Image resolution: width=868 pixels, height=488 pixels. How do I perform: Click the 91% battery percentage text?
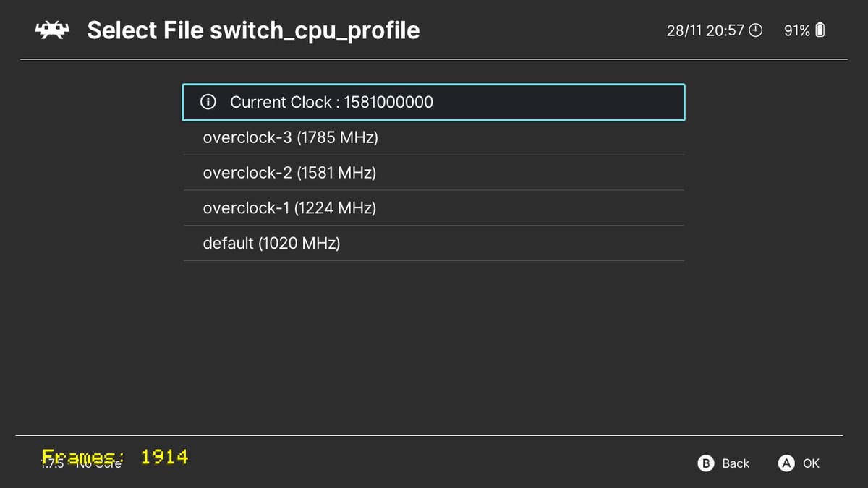(x=797, y=30)
